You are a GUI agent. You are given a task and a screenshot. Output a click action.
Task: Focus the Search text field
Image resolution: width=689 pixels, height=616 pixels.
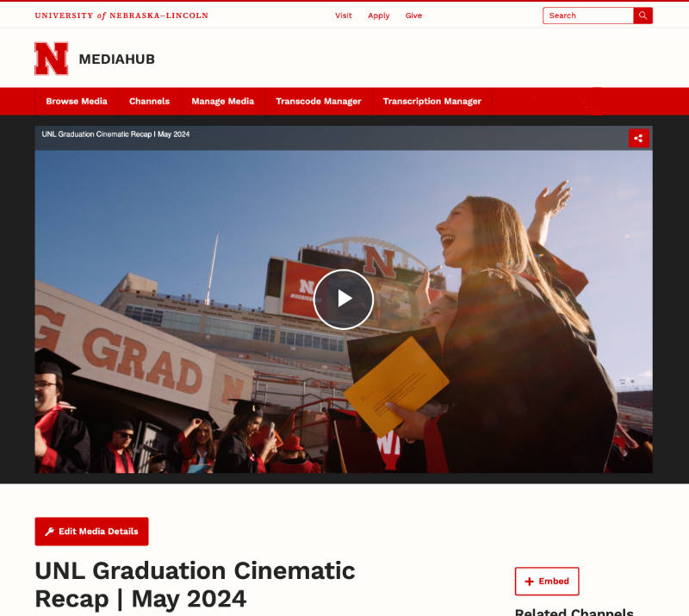(588, 16)
